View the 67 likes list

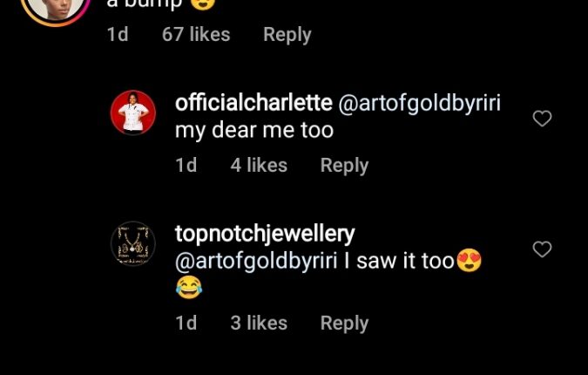(x=196, y=35)
